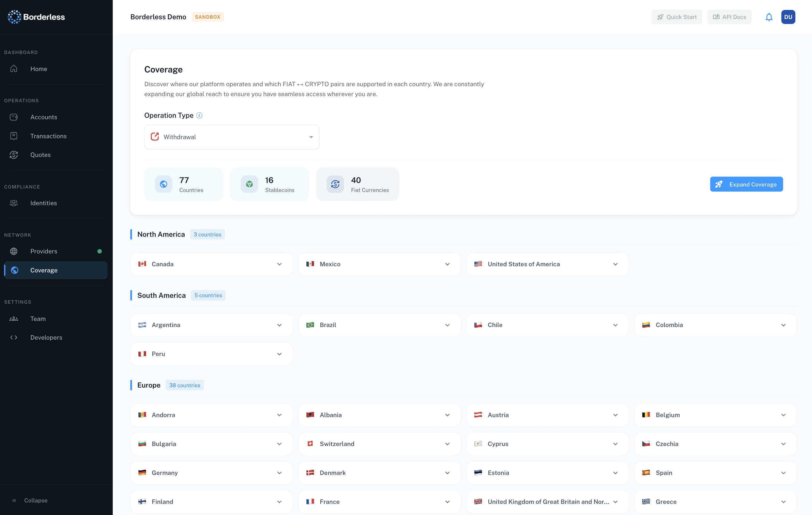Image resolution: width=812 pixels, height=515 pixels.
Task: Open the API Docs link
Action: pos(729,17)
